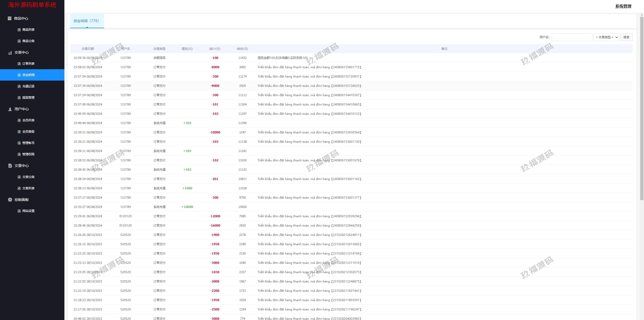Click the icon beside 充值记录
Screen dimensions: 644x320
[19, 86]
